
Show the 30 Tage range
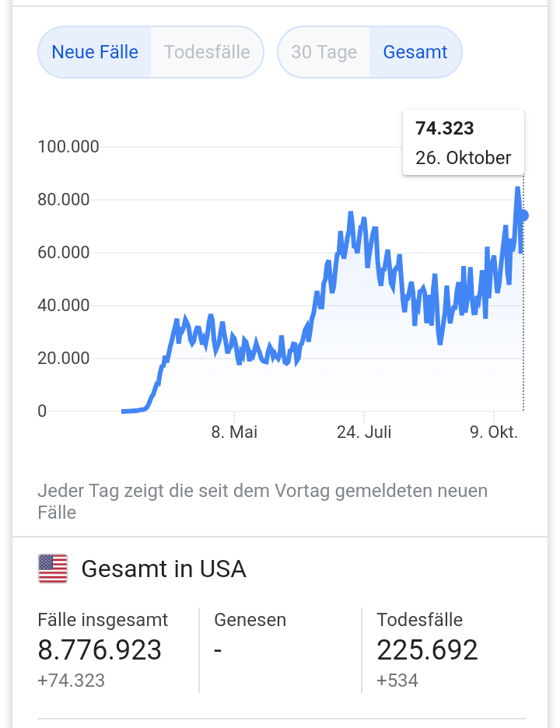pyautogui.click(x=324, y=52)
